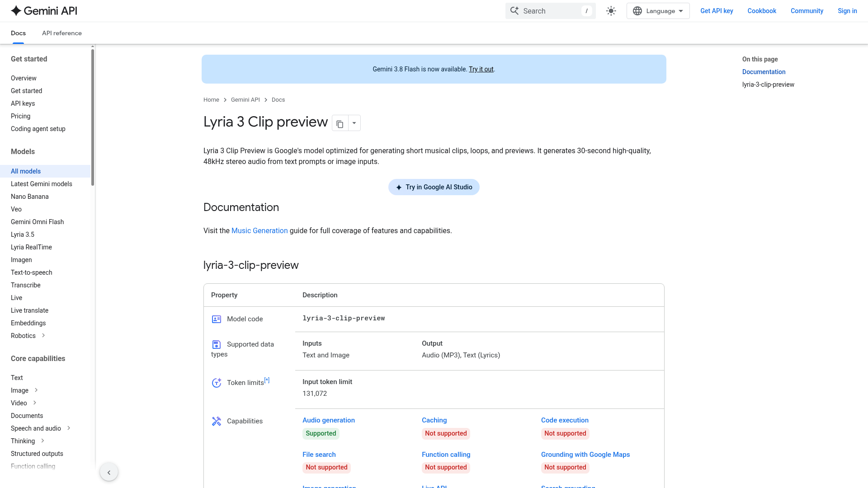Open Gemini Omni Flash sidebar item

[x=37, y=222]
